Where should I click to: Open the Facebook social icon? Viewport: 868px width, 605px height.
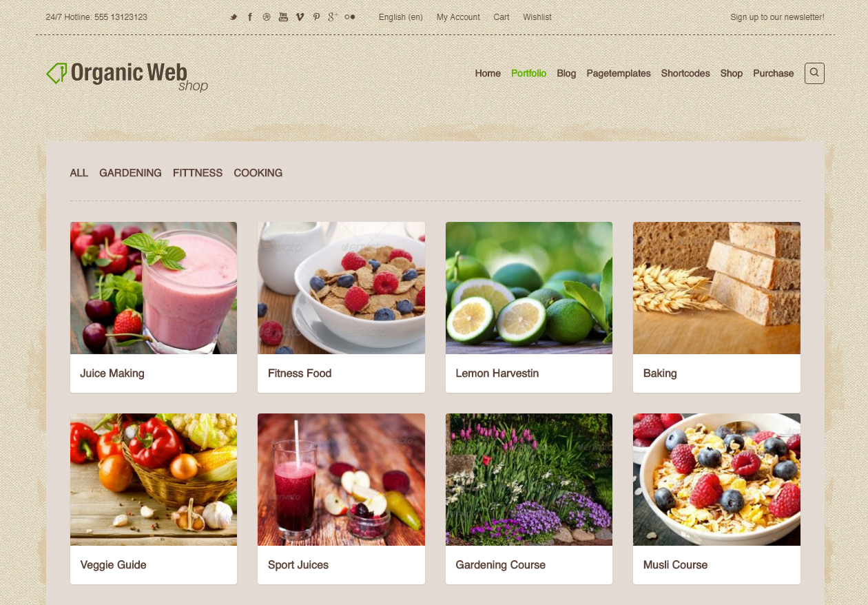click(250, 17)
